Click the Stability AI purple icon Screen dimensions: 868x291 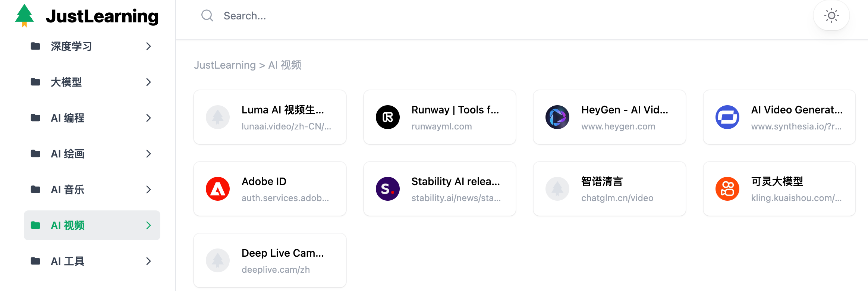pos(387,189)
